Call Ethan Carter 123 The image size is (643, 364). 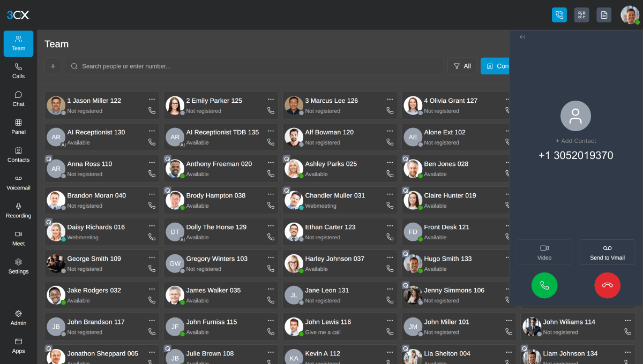pos(390,237)
